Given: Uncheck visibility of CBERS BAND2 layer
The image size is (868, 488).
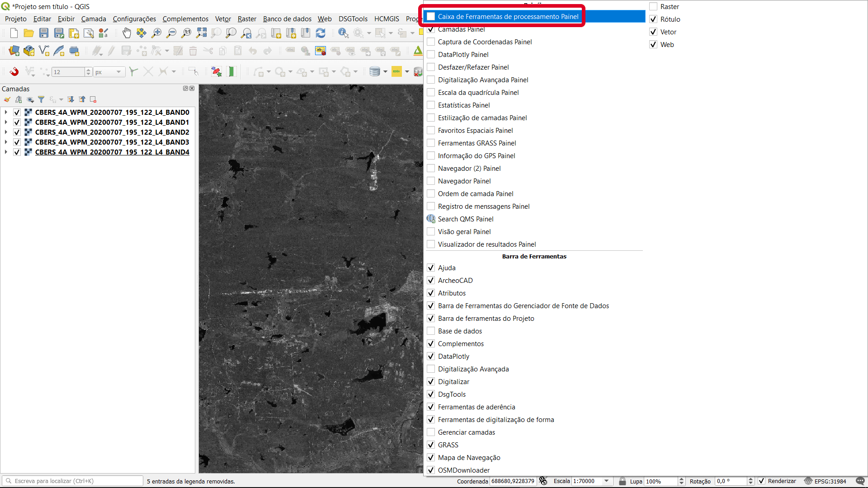Looking at the screenshot, I should [17, 132].
